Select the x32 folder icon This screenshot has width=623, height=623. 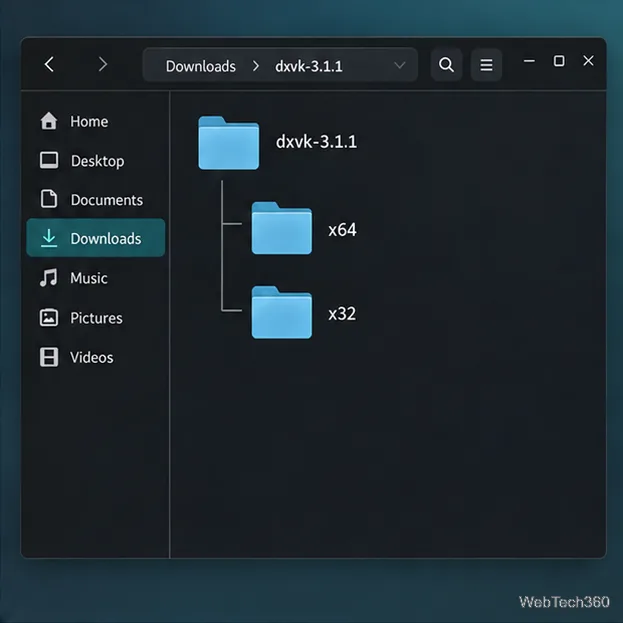[x=282, y=312]
